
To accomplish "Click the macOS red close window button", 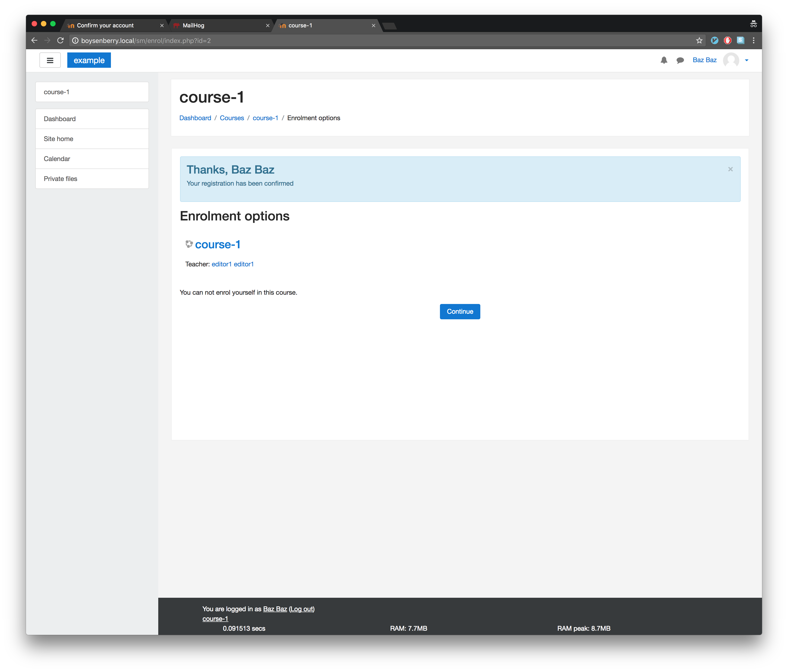I will coord(34,24).
